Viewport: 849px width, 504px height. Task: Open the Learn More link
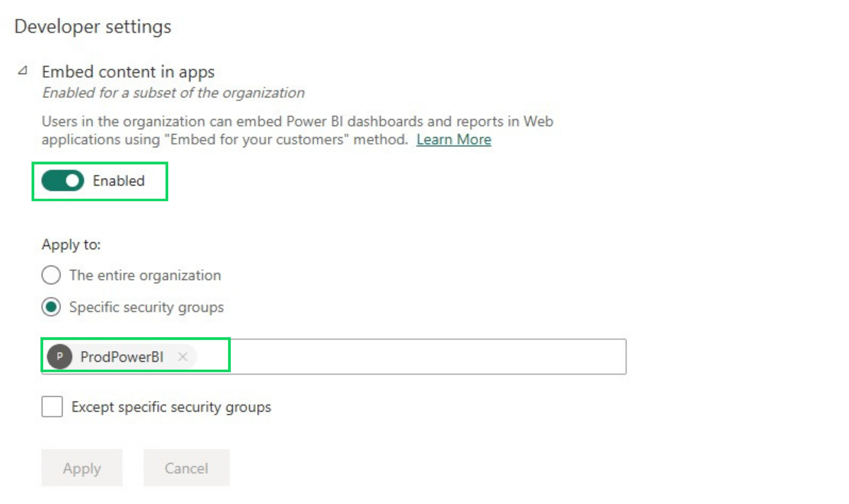454,140
